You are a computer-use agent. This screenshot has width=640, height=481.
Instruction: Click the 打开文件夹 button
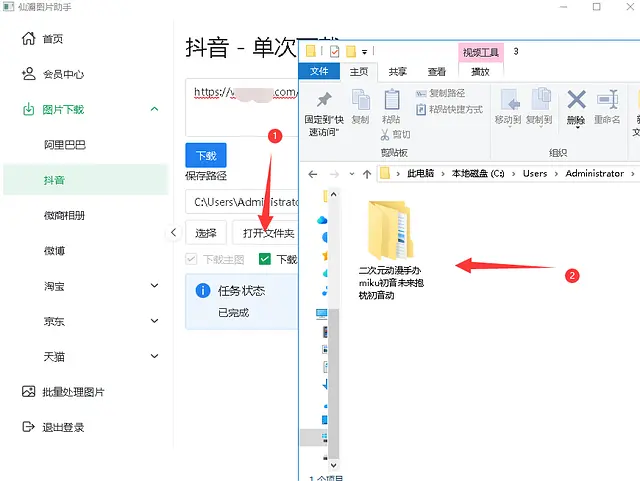(x=266, y=233)
